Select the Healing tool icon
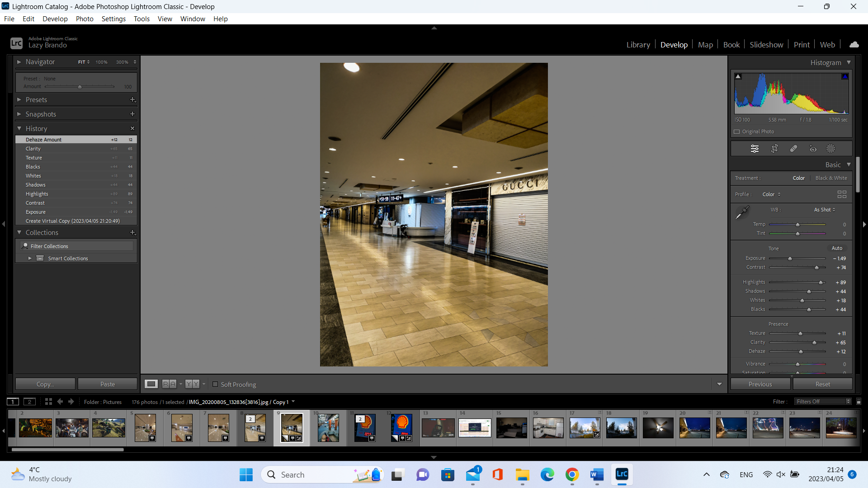 click(x=793, y=149)
